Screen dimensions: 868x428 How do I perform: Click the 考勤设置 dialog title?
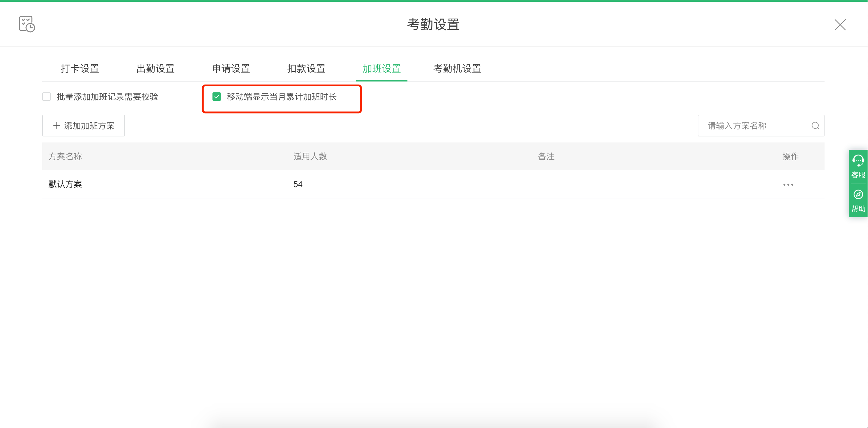(433, 25)
